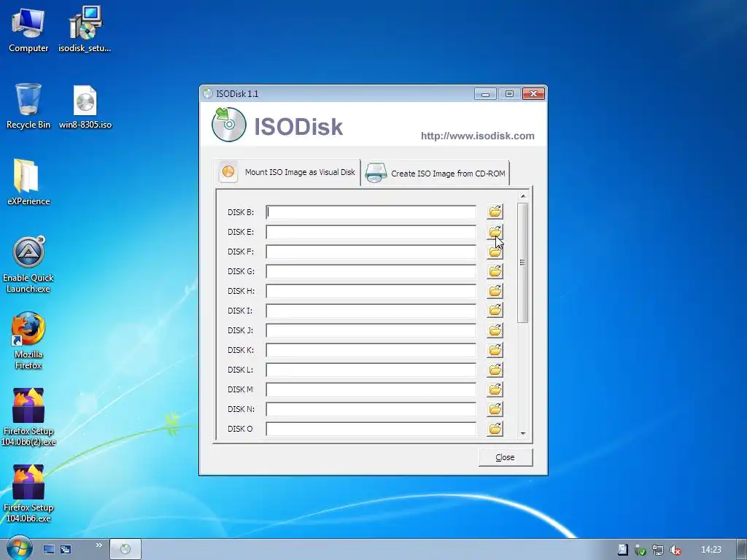The height and width of the screenshot is (560, 747).
Task: Open the browse folder icon for DISK M
Action: [495, 389]
